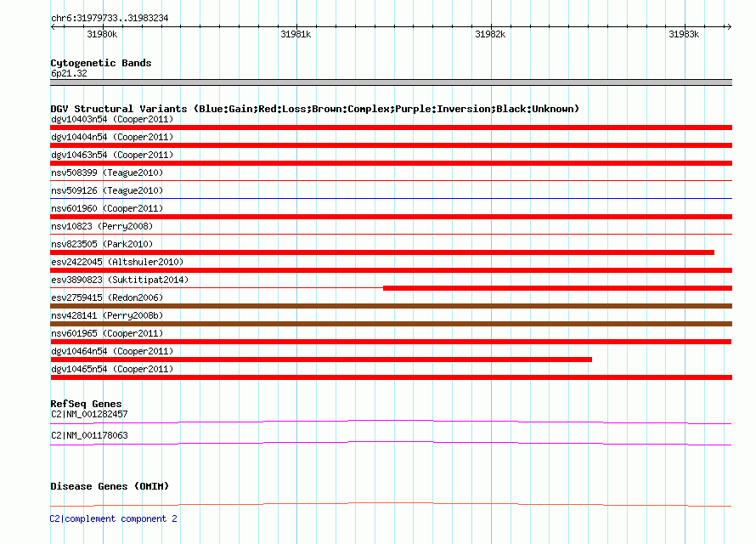756x544 pixels.
Task: Click the Disease Genes (OMIM) orange track line
Action: [391, 504]
